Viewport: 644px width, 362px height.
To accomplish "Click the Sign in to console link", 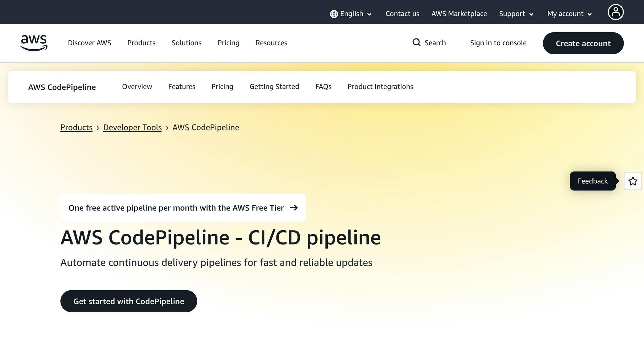I will [x=498, y=43].
